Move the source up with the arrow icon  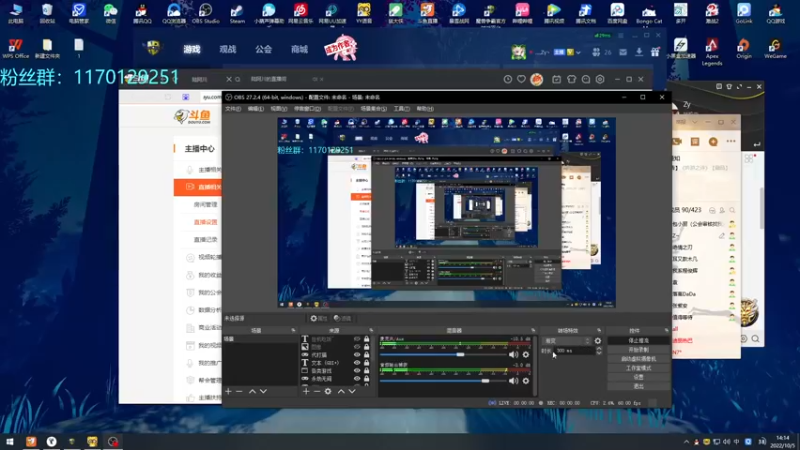341,391
